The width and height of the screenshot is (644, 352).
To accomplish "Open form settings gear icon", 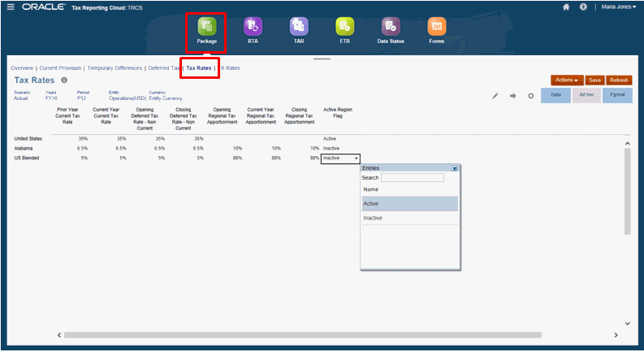I will point(530,96).
